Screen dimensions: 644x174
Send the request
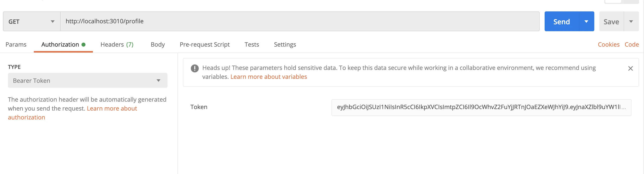(562, 21)
